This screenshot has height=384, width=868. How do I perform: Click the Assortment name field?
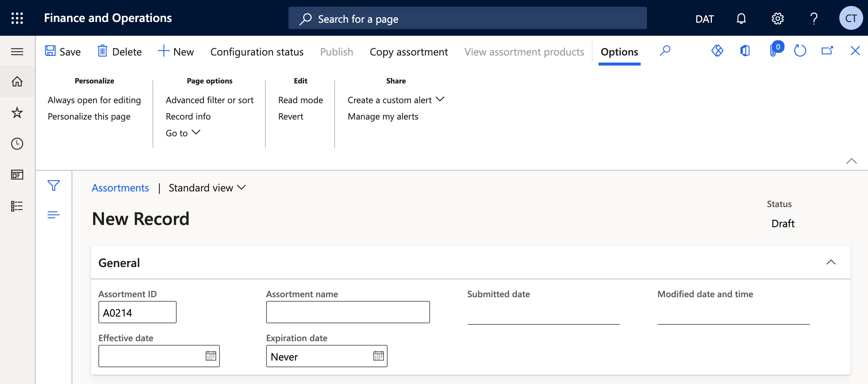pyautogui.click(x=348, y=312)
